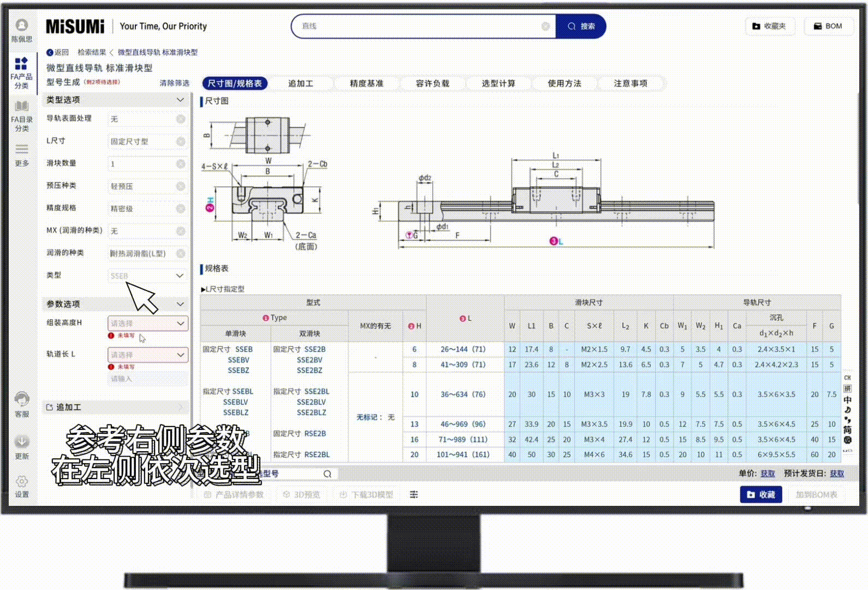Click 清除筛选 to clear filters
868x590 pixels.
click(x=174, y=83)
